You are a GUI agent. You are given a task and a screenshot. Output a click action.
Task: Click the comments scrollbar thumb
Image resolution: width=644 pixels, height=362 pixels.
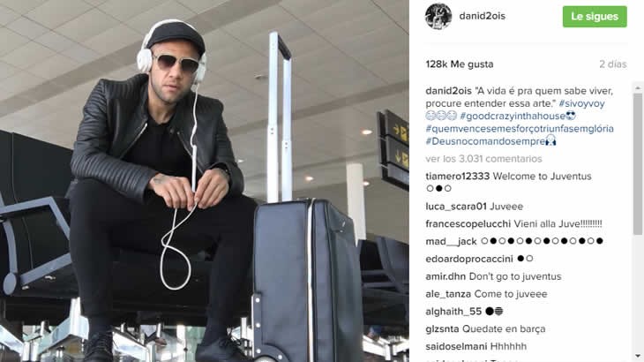coord(638,164)
